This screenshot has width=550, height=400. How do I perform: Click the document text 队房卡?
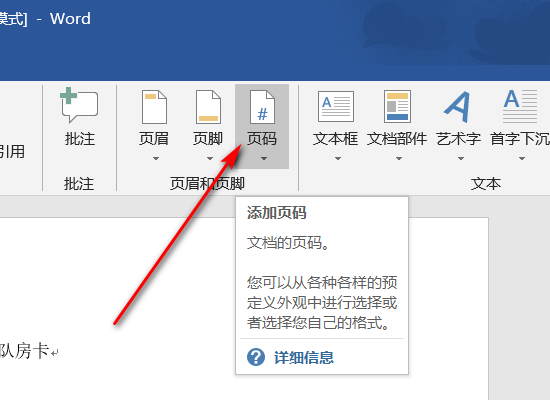[x=24, y=351]
